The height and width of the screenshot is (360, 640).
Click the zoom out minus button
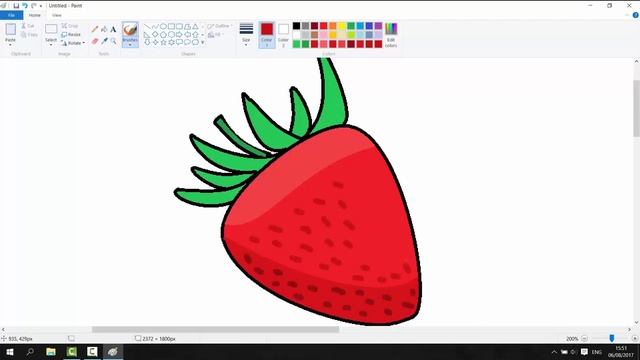click(x=584, y=338)
